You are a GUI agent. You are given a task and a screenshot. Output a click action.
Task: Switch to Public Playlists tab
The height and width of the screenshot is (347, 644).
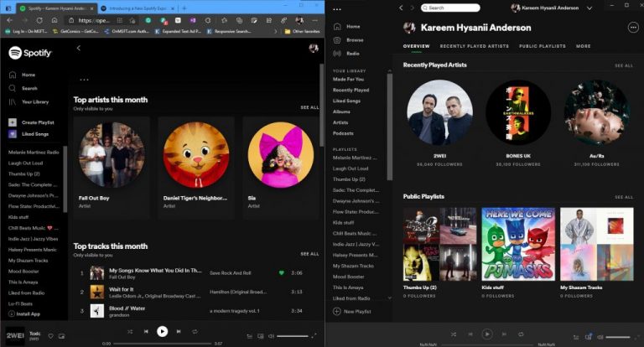(543, 46)
